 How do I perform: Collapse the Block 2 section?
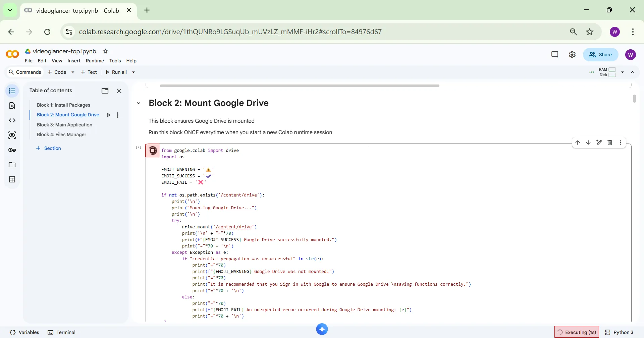139,103
